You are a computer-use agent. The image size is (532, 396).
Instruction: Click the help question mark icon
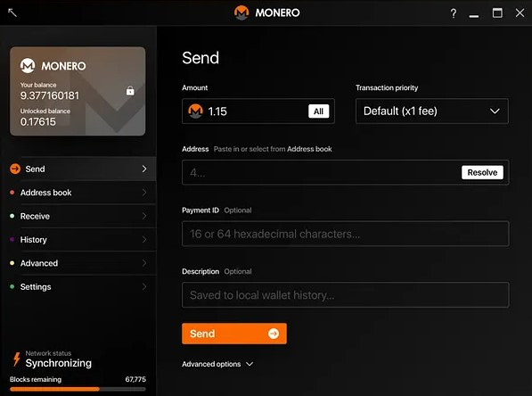click(x=454, y=13)
